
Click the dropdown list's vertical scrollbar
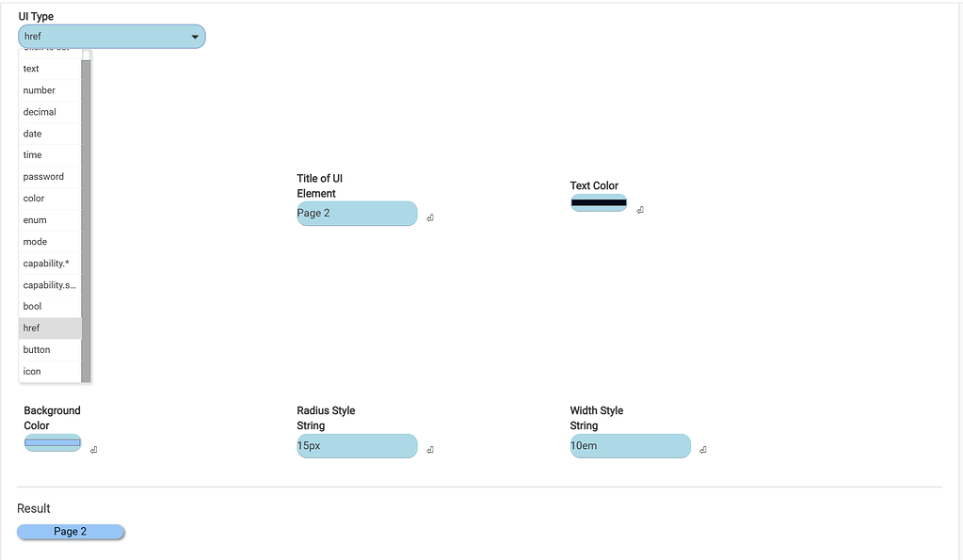pos(86,216)
